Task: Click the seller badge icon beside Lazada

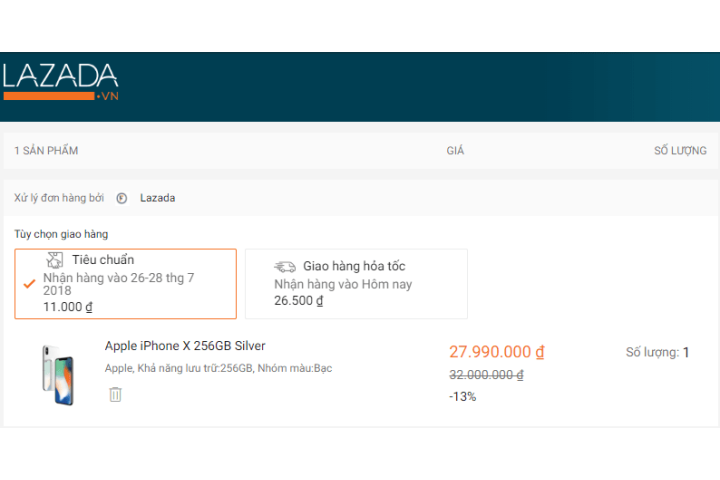Action: click(122, 198)
